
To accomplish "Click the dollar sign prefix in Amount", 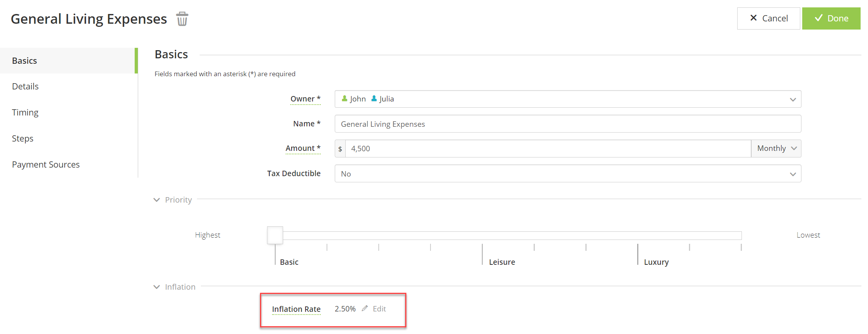I will pos(340,149).
